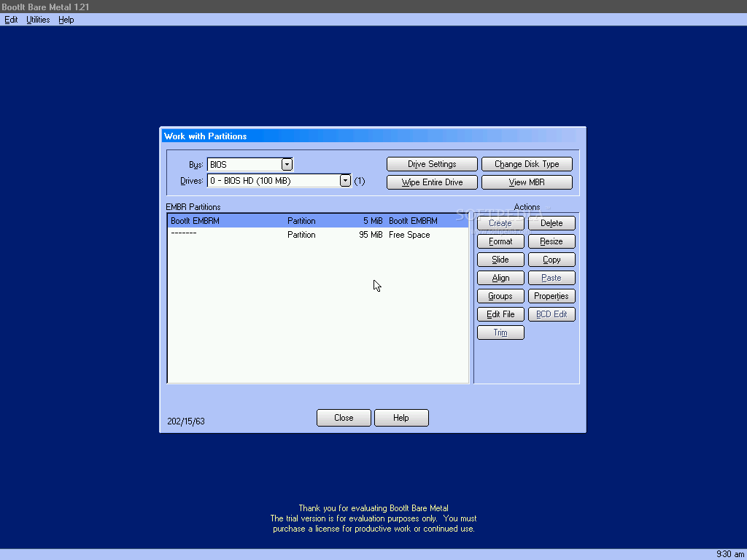
Task: Click the Properties action button
Action: click(x=551, y=296)
